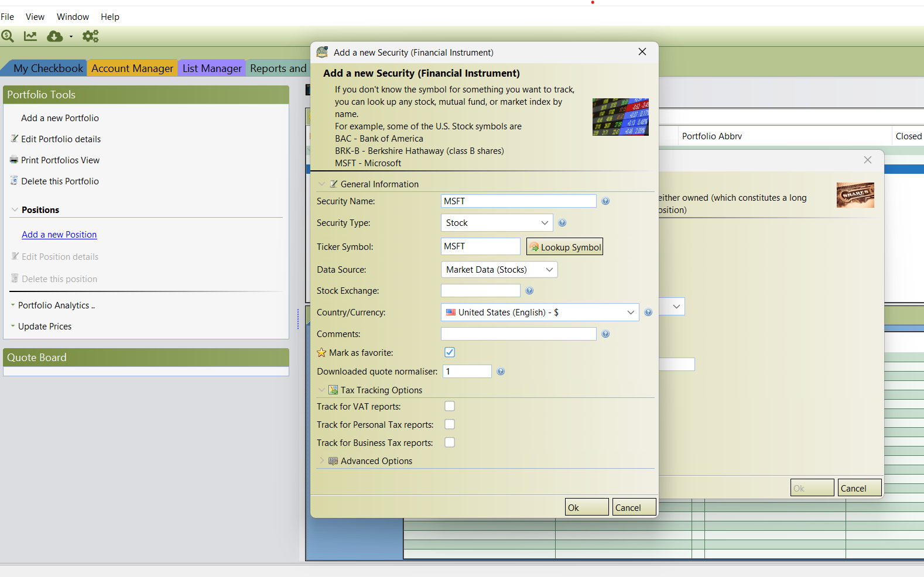Open the View menu
The width and height of the screenshot is (924, 577).
coord(35,17)
